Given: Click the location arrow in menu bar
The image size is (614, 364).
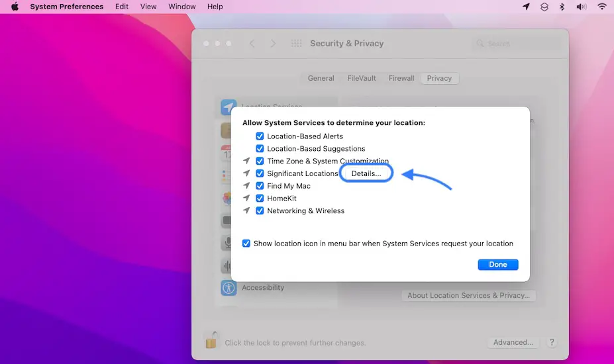Looking at the screenshot, I should [527, 7].
